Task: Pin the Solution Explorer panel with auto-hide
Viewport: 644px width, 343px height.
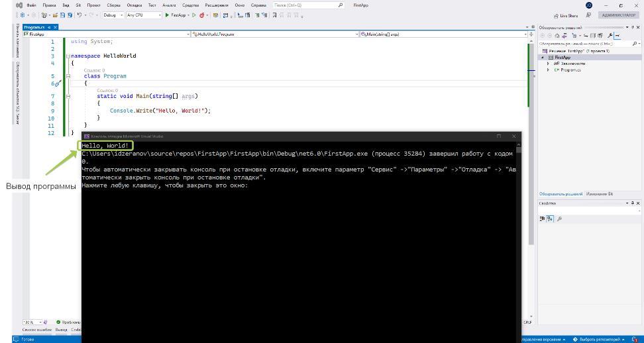Action: pyautogui.click(x=633, y=27)
